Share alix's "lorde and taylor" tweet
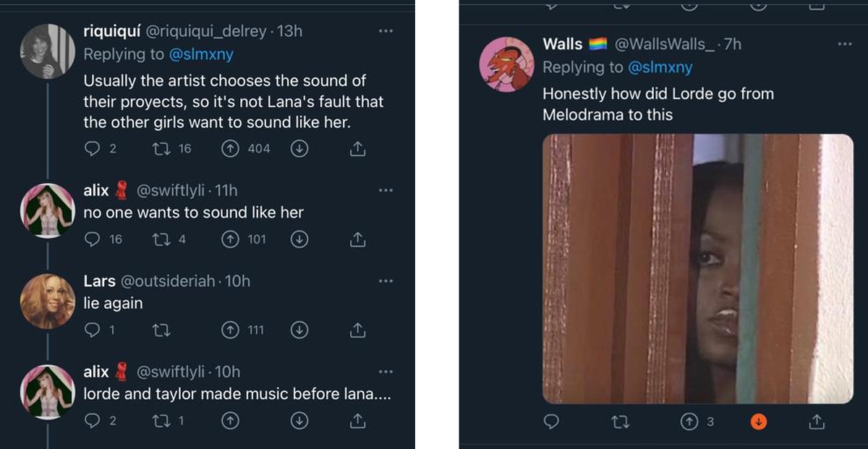Viewport: 868px width, 449px height. pos(357,421)
